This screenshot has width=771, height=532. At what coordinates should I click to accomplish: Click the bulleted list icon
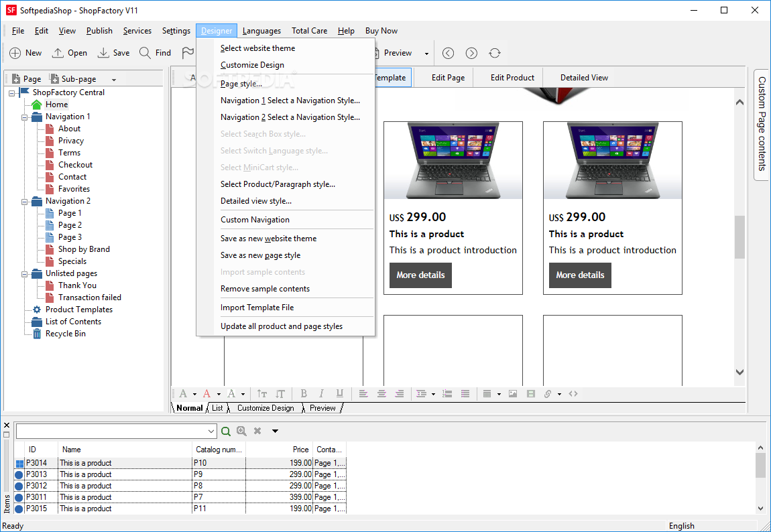point(465,393)
